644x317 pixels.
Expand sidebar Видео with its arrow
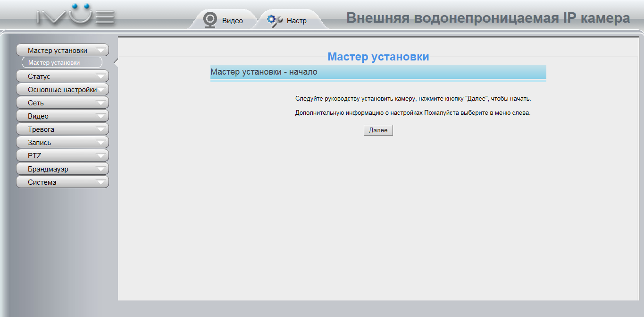click(101, 116)
